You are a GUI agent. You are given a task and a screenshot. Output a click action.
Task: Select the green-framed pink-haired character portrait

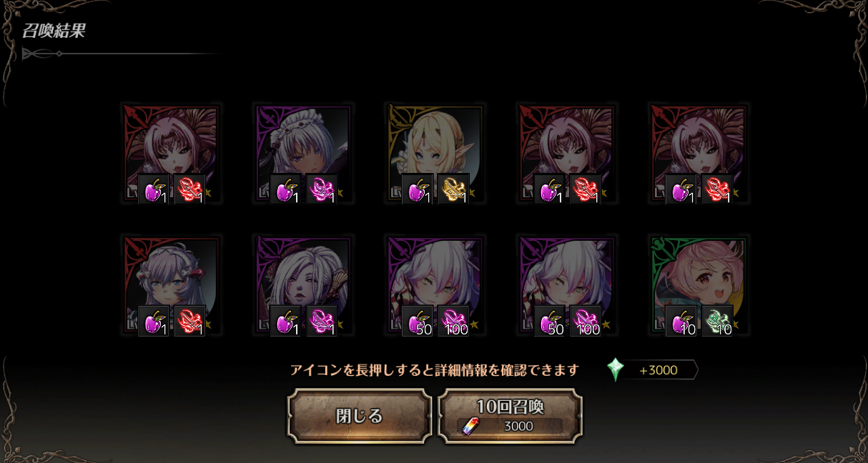point(699,285)
